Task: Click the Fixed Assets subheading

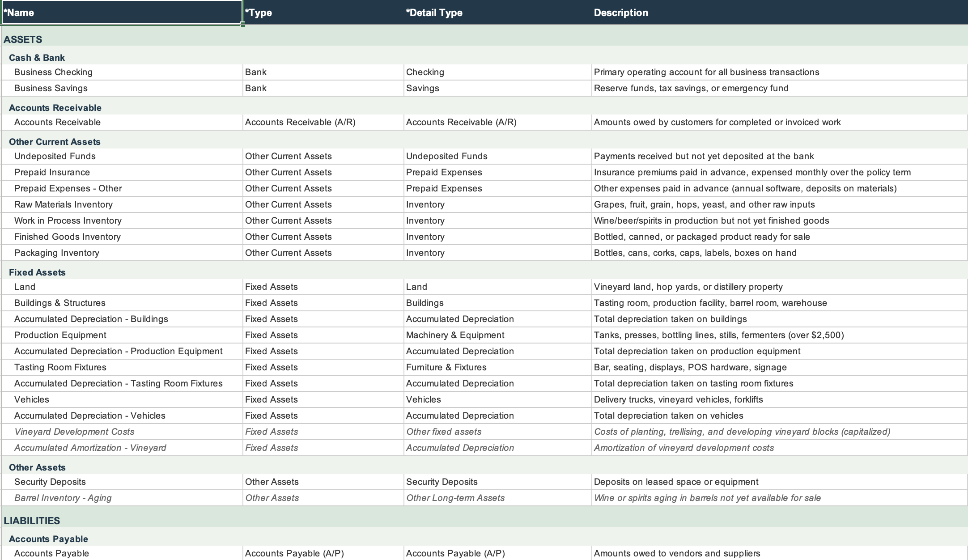Action: pos(37,272)
